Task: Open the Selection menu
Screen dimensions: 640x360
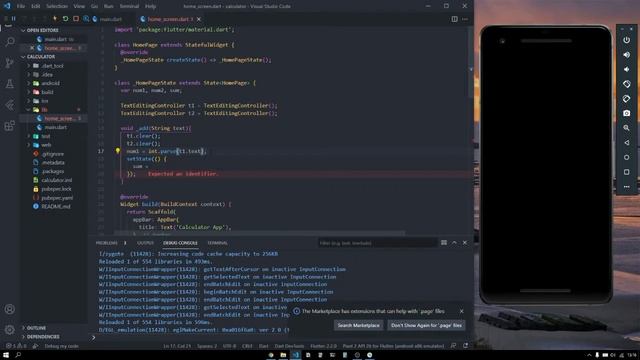Action: click(57, 6)
